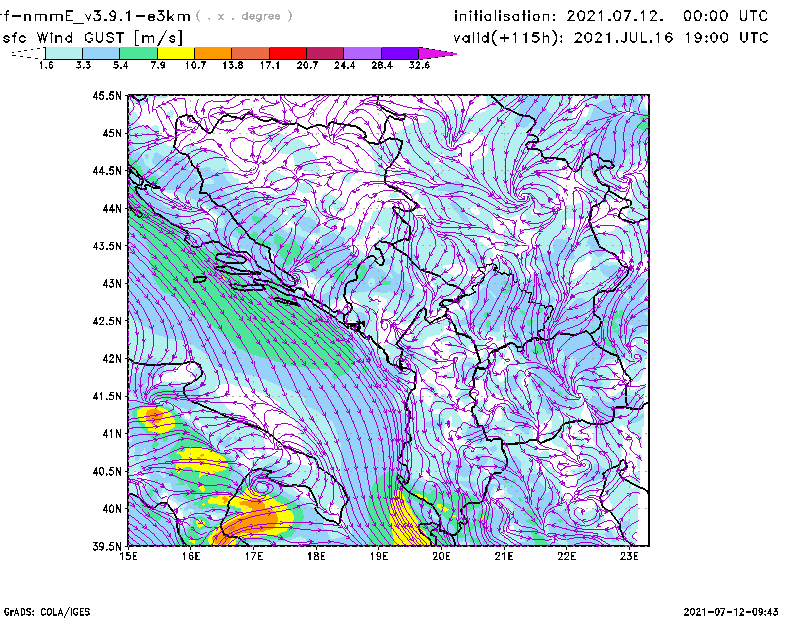Select the lavender 24.4–28.4 legend swatch
Viewport: 800px width, 618px height.
point(362,53)
